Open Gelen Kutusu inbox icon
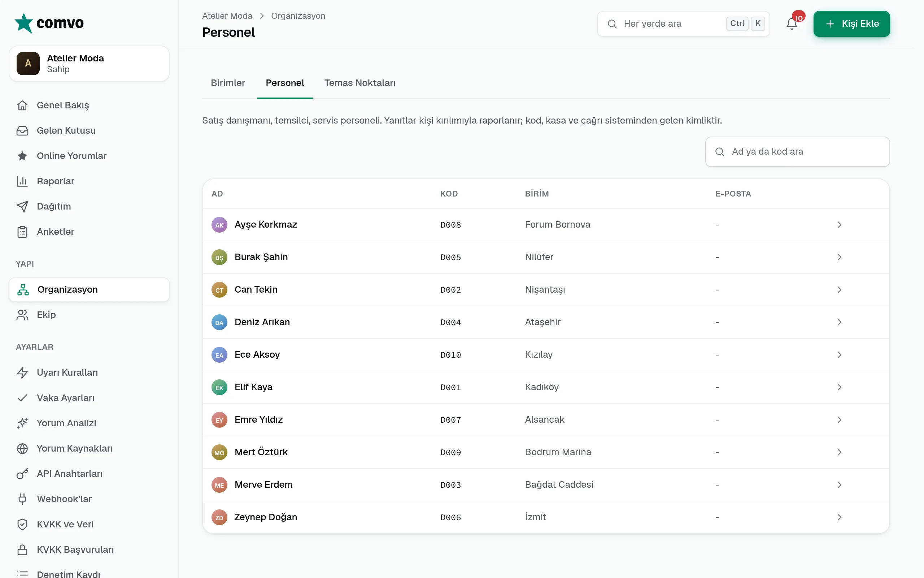This screenshot has width=924, height=578. [22, 130]
